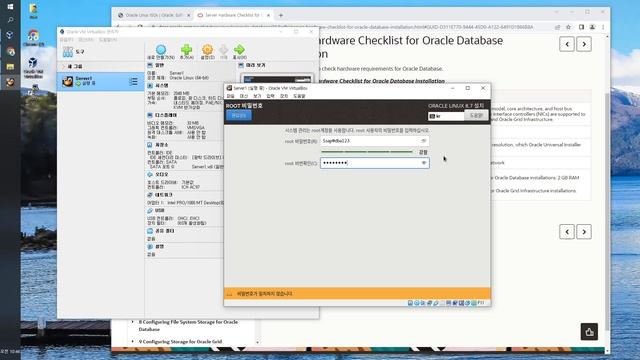Open the browser profile icon
Viewport: 640px width, 360px height.
pos(592,27)
